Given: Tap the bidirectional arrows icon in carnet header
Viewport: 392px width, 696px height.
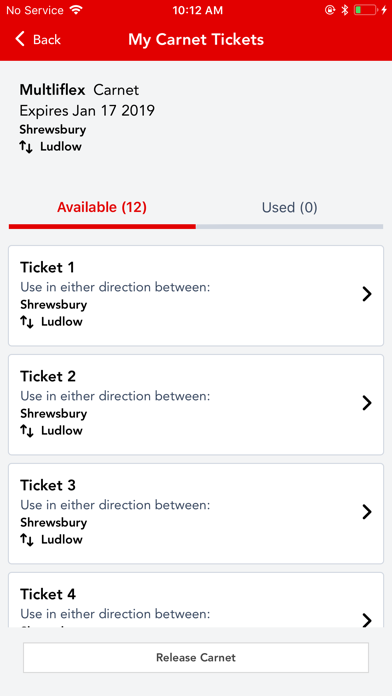Looking at the screenshot, I should (26, 147).
